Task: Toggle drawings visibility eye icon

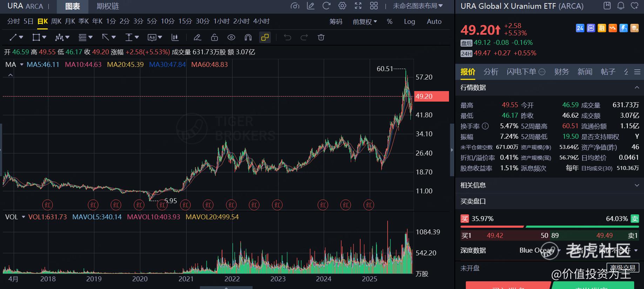Action: click(x=231, y=37)
